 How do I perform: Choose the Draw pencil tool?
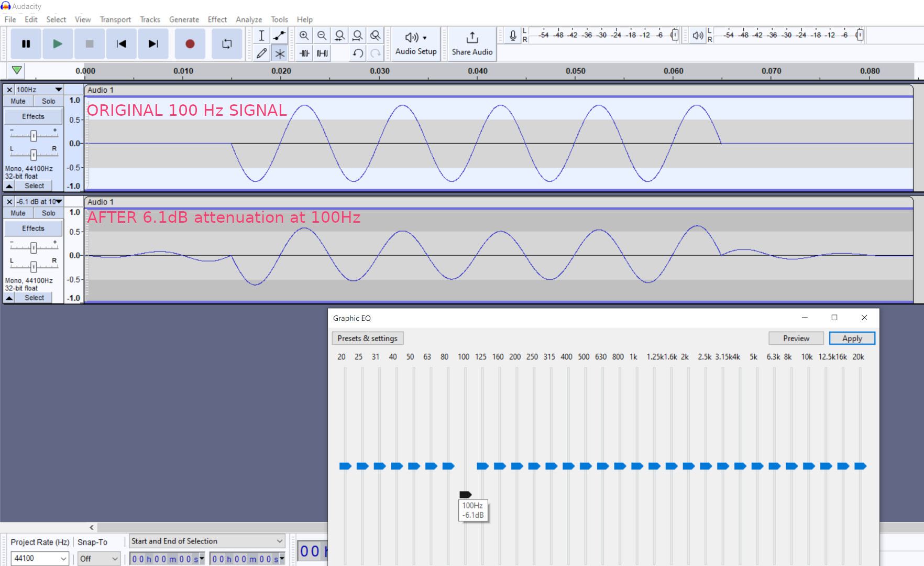261,53
